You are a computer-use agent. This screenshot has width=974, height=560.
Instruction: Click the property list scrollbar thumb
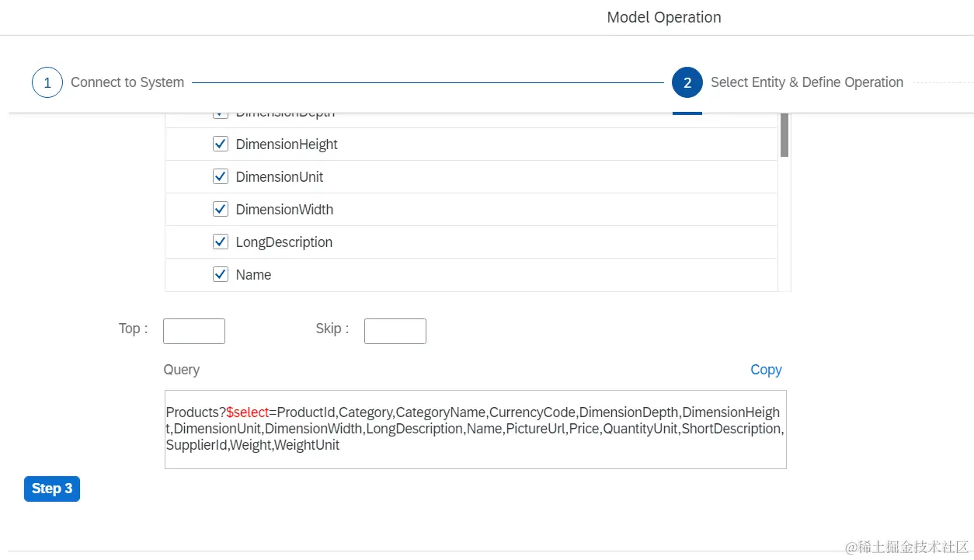point(784,134)
